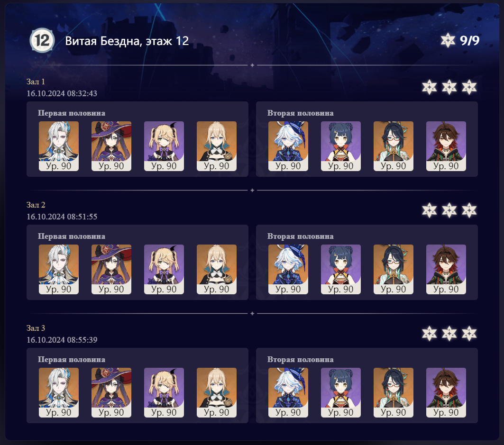The image size is (504, 445).
Task: Select Furina portrait in Chamber 1 second half
Action: 288,146
